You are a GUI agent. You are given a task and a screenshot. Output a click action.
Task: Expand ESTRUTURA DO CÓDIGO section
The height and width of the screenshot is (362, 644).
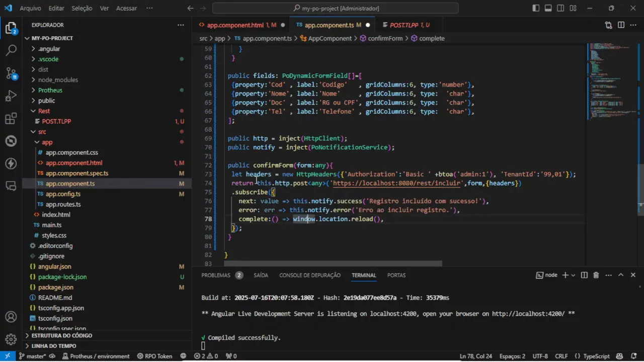point(61,335)
